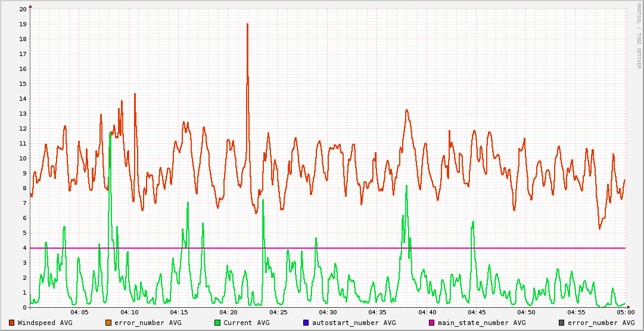Click the y-axis value 7

[24, 203]
